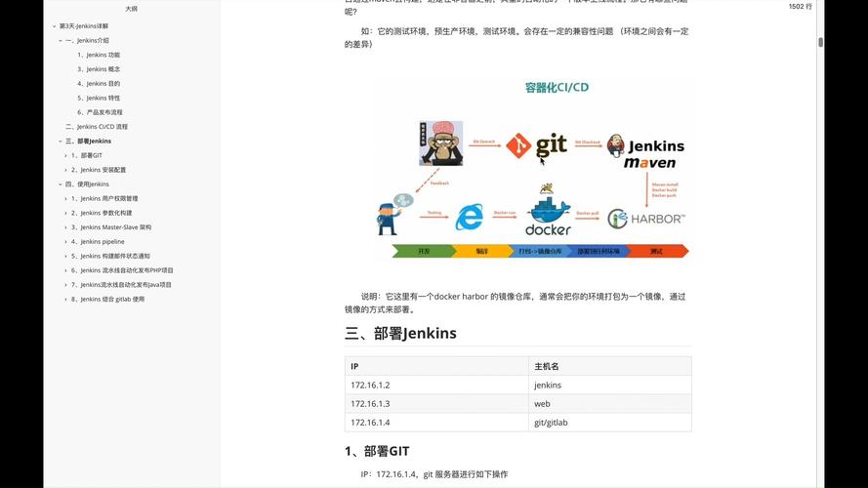This screenshot has height=488, width=868.
Task: Click table cell 172.16.1.4
Action: (x=436, y=423)
